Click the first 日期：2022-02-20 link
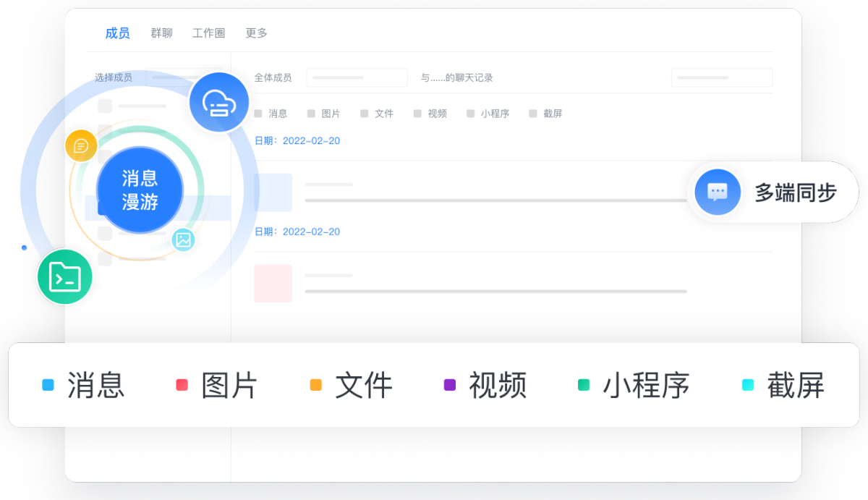 click(x=297, y=140)
